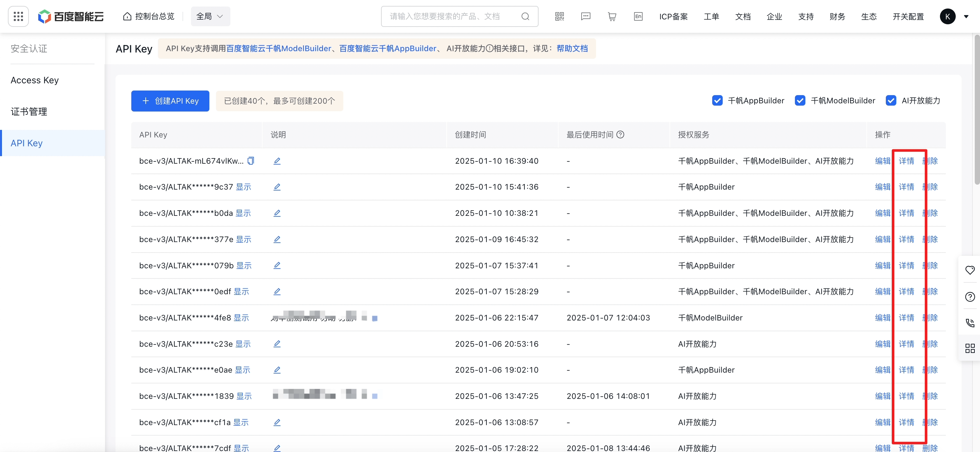Click the grid apps icon on right rail
Screen dimensions: 980x452
click(970, 348)
